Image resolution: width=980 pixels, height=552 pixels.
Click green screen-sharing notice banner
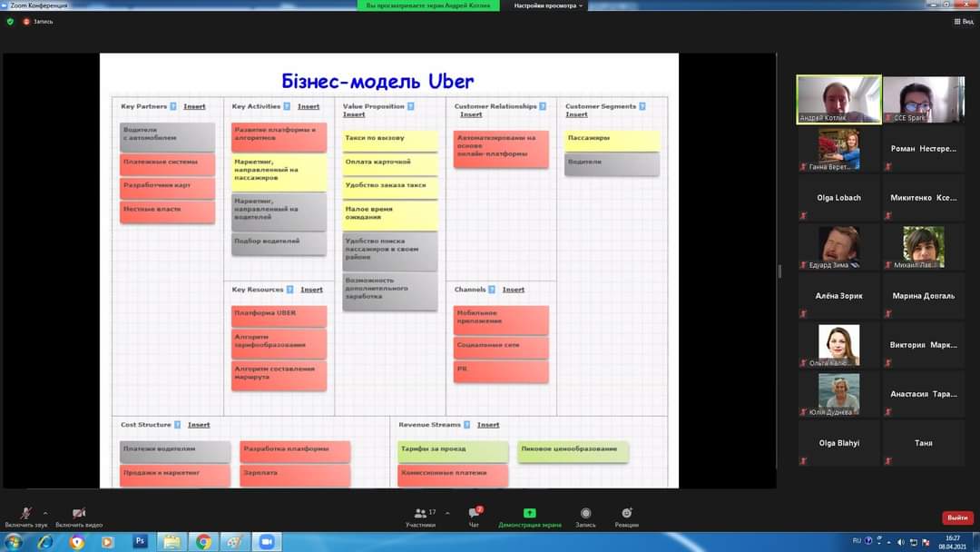point(428,5)
